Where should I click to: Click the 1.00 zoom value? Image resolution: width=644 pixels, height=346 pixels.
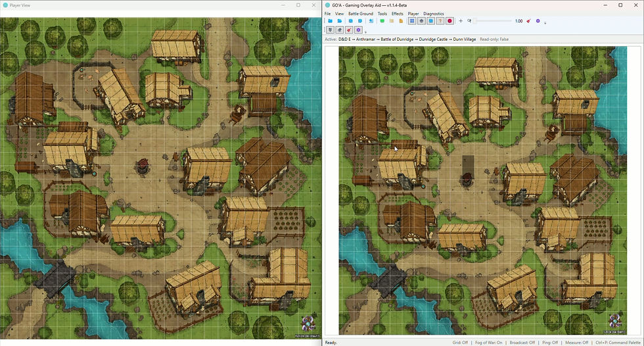[x=518, y=21]
